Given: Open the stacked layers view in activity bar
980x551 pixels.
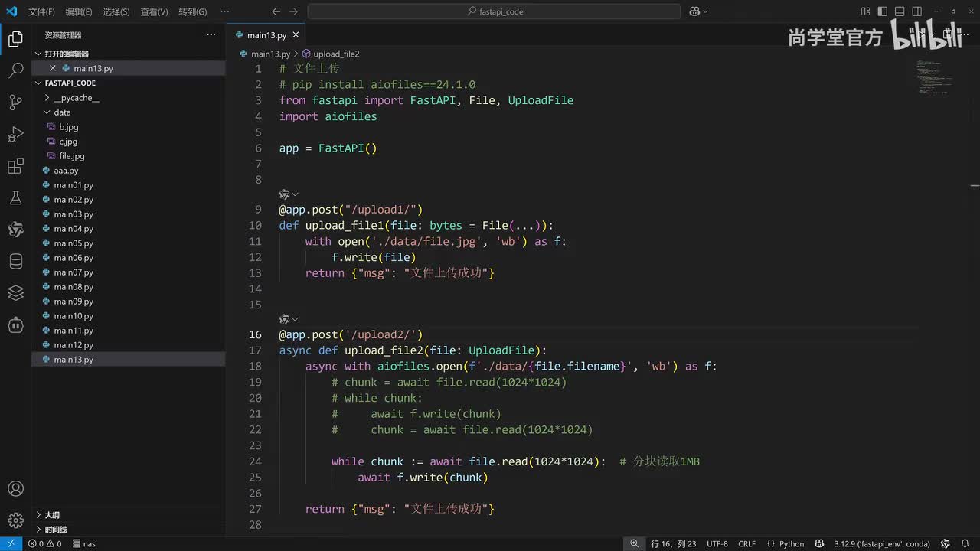Looking at the screenshot, I should [15, 292].
